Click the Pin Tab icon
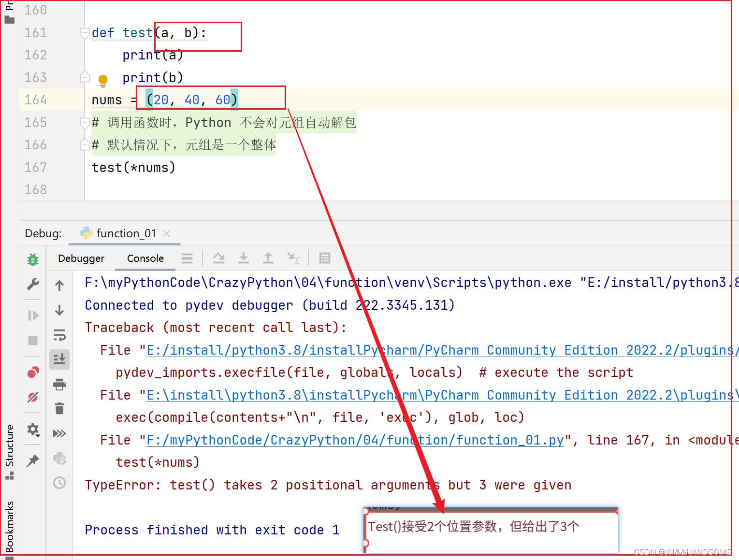The height and width of the screenshot is (560, 739). [33, 460]
